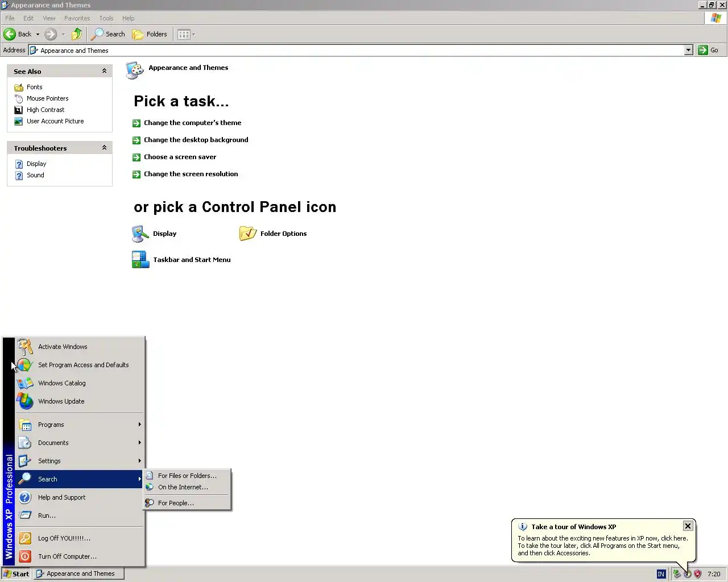Image resolution: width=728 pixels, height=582 pixels.
Task: Open the Back history dropdown arrow
Action: pos(38,34)
